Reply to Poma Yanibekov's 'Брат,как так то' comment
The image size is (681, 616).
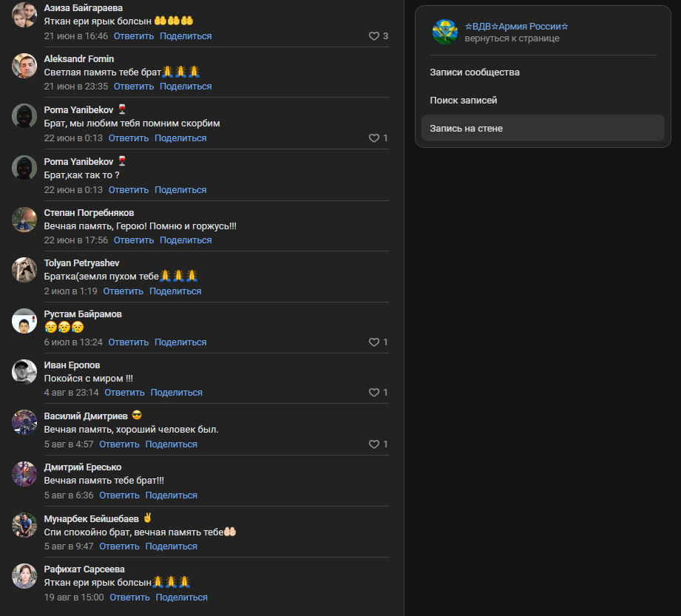(x=129, y=190)
